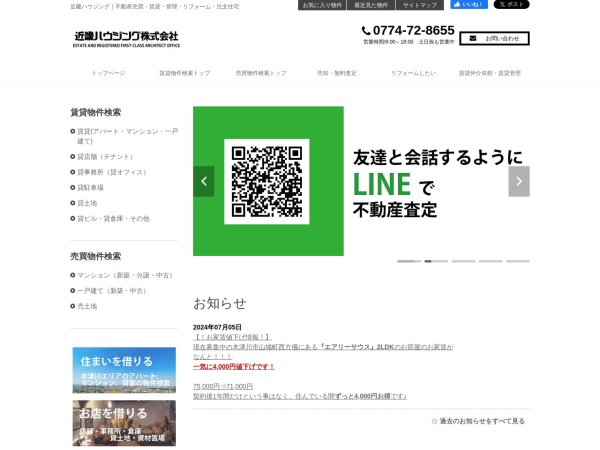Click the 一気に4,000円値下げです! red link
600x450 pixels.
(x=234, y=367)
